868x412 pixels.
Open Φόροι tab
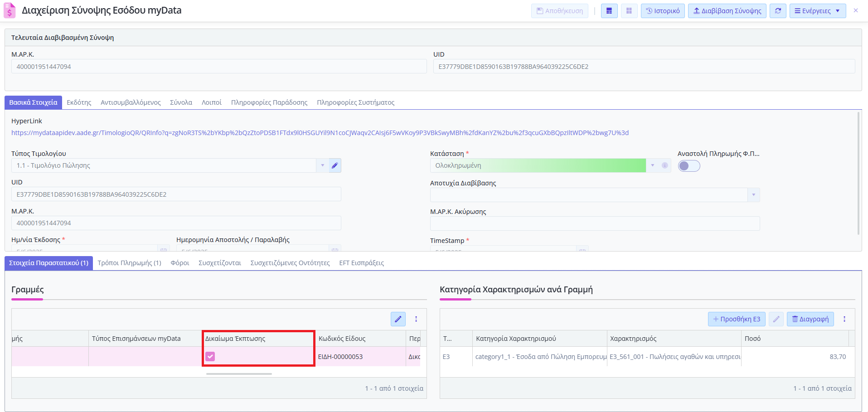[x=180, y=263]
